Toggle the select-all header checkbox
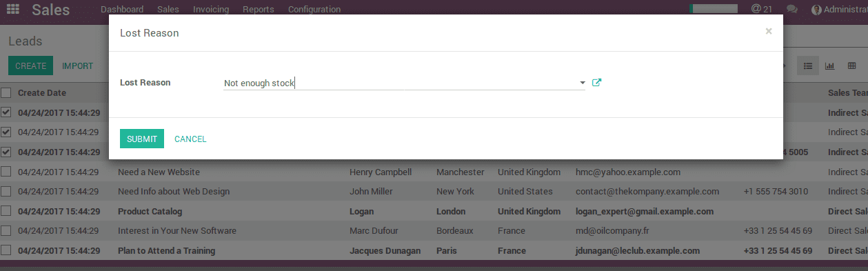Image resolution: width=868 pixels, height=271 pixels. point(6,92)
